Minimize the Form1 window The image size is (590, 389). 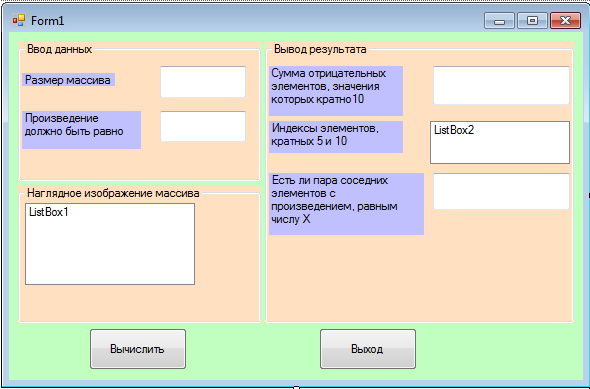click(499, 21)
